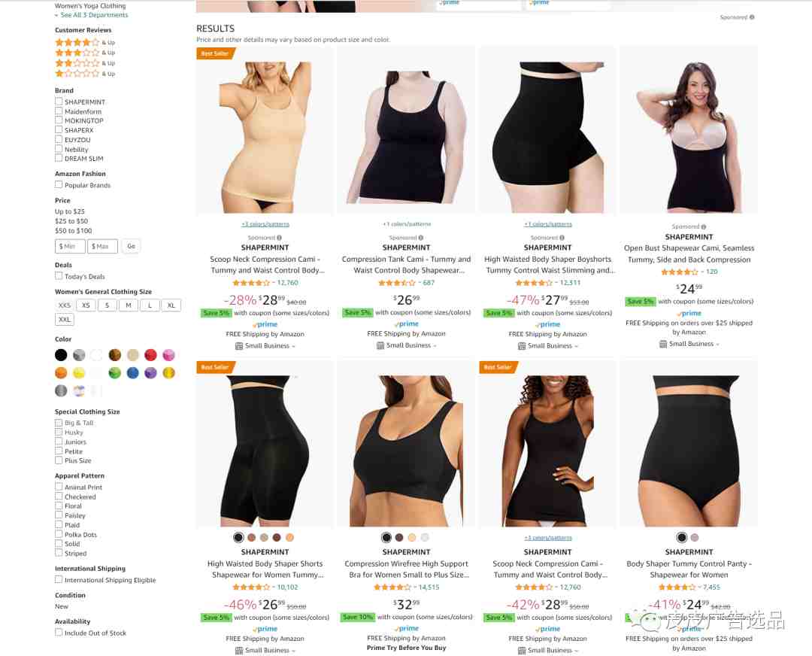Click Best Seller badge on High Waisted Shorts

click(x=216, y=367)
